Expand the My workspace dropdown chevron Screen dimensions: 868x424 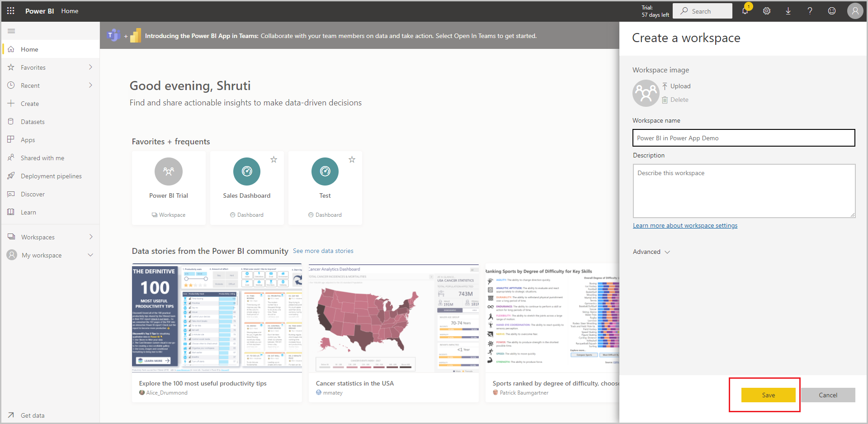coord(90,255)
